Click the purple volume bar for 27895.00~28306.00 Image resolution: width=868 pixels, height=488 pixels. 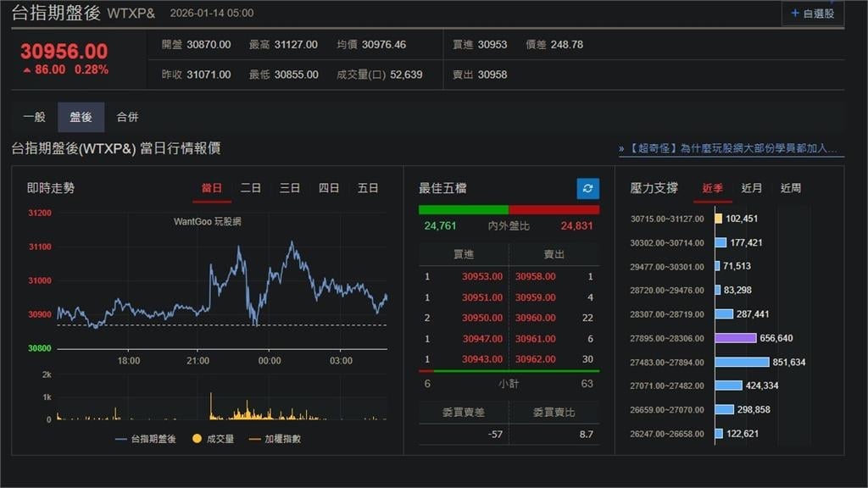(x=734, y=337)
